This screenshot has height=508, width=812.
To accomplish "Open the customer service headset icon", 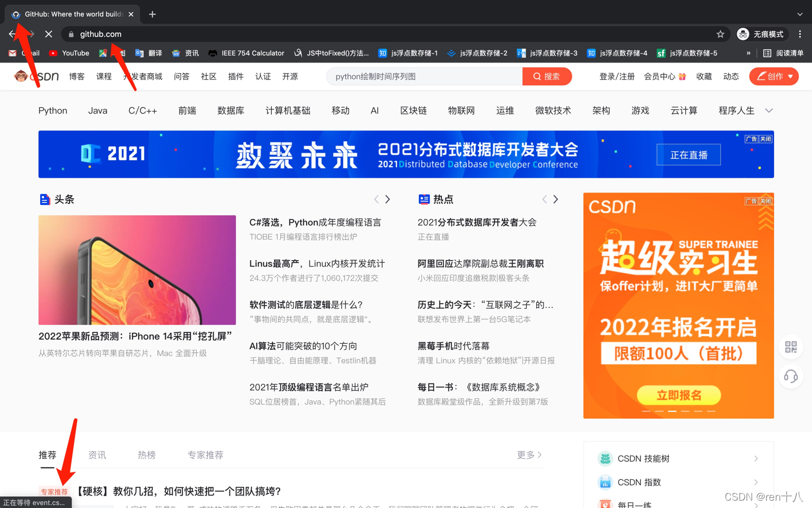I will (791, 376).
